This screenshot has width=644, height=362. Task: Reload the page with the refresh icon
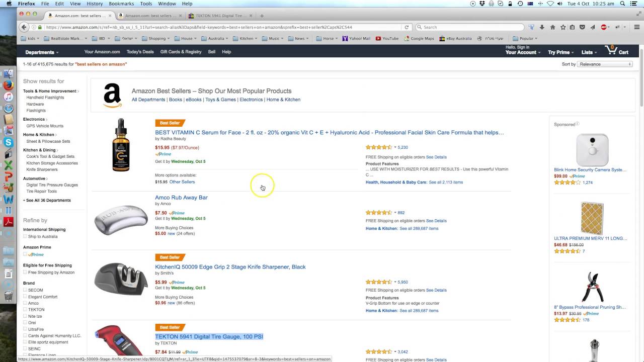click(407, 27)
